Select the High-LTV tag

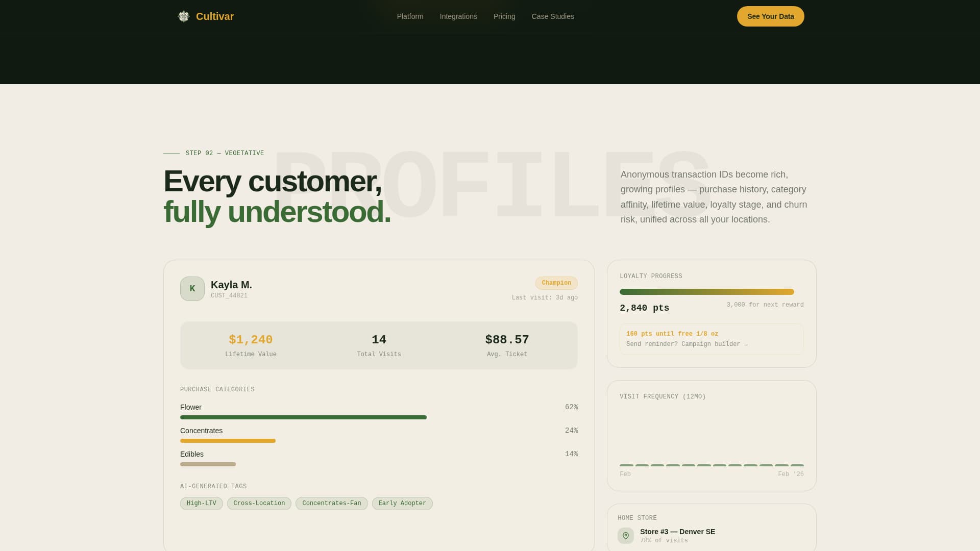[x=202, y=504]
